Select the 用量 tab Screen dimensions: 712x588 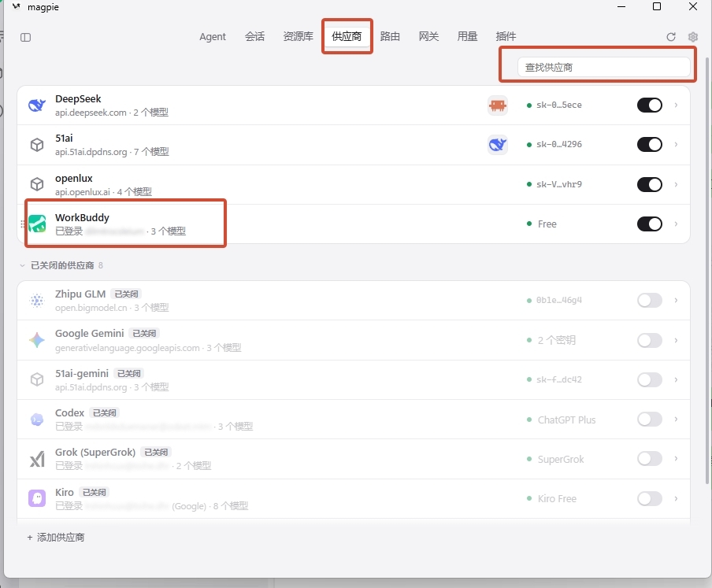click(x=467, y=37)
